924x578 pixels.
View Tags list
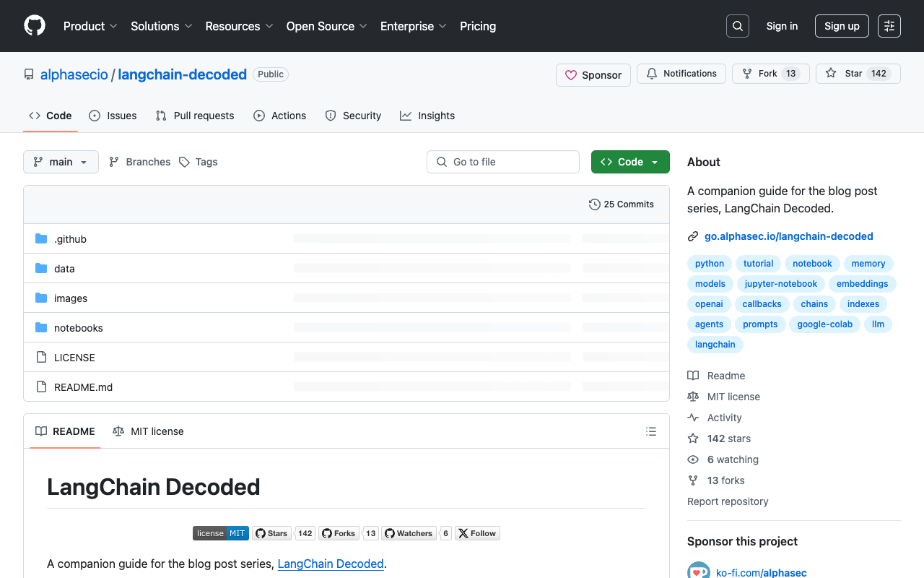199,162
